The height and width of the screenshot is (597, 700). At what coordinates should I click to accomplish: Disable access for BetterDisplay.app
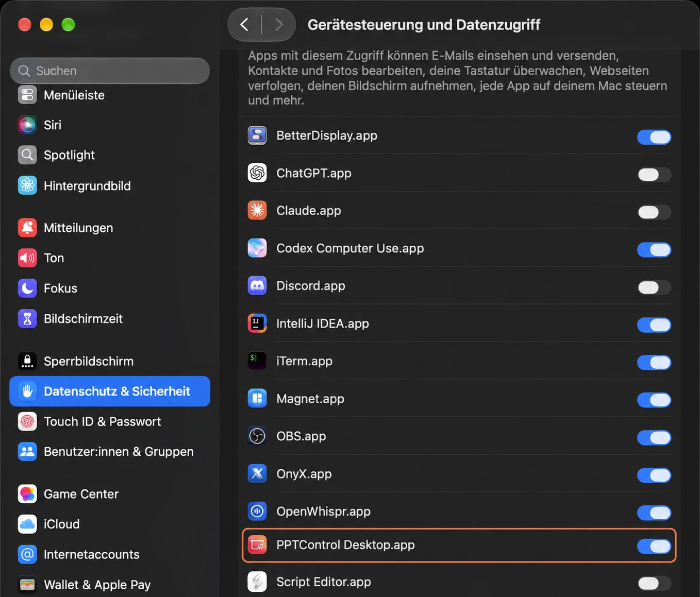pyautogui.click(x=654, y=137)
